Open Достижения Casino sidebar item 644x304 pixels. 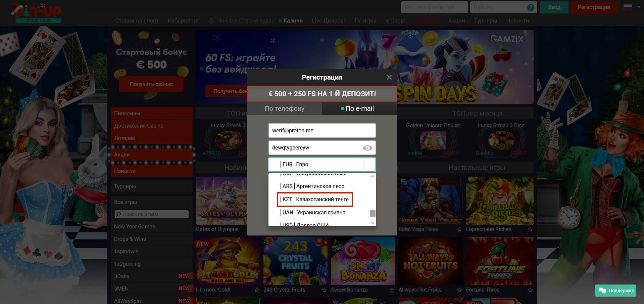click(152, 126)
